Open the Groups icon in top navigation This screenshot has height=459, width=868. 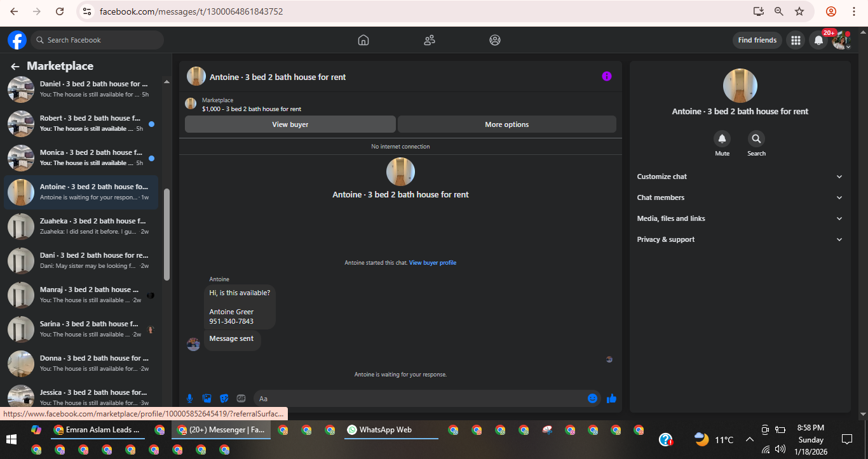(x=495, y=40)
